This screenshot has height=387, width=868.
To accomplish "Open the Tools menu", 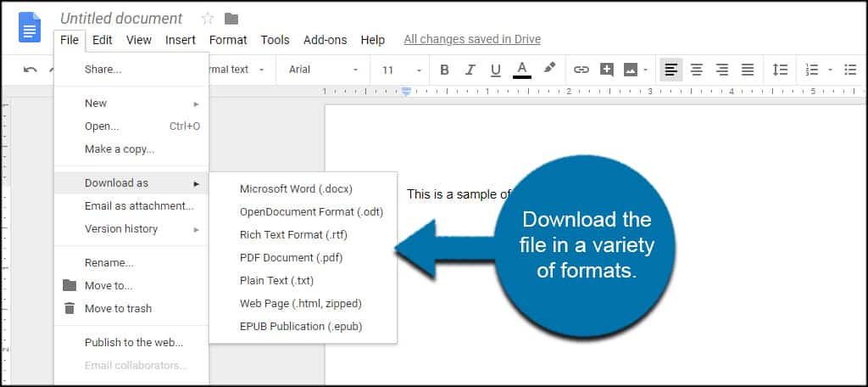I will (x=275, y=40).
